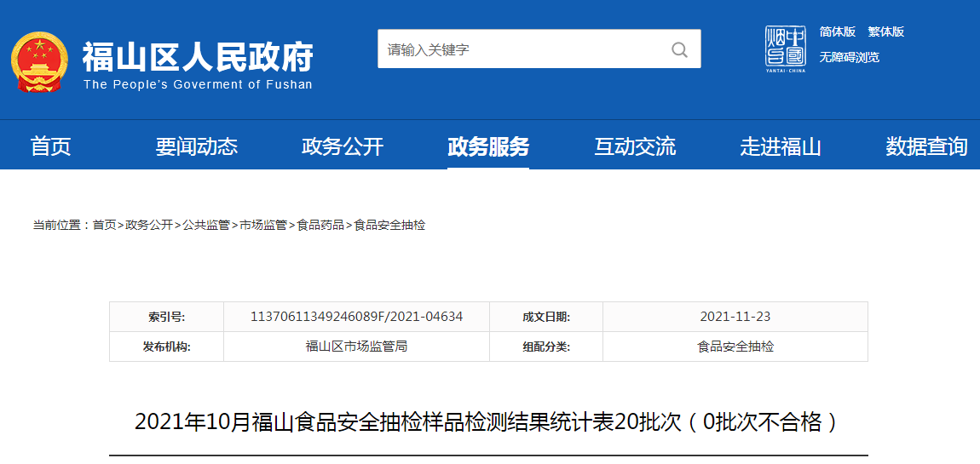Click 福山区人民政府 site title
980x464 pixels.
(x=198, y=57)
